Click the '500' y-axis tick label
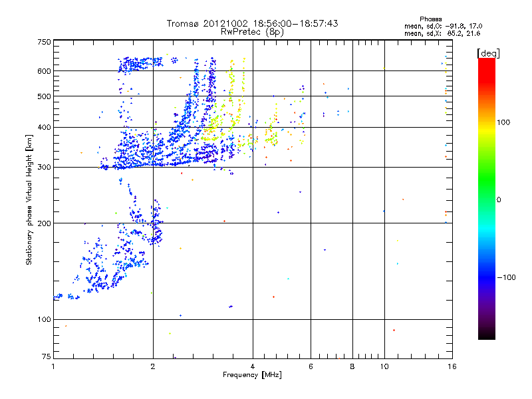 [x=44, y=96]
